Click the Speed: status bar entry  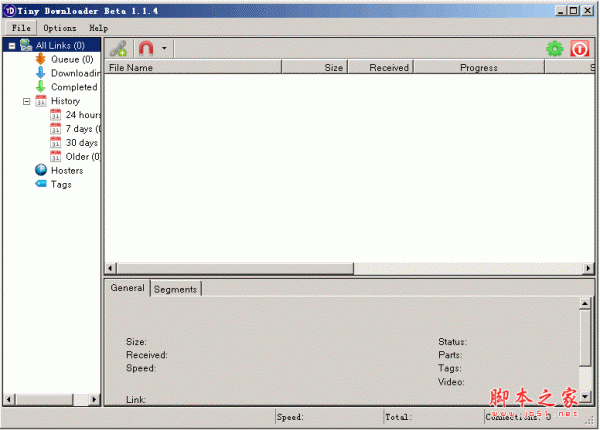[290, 417]
